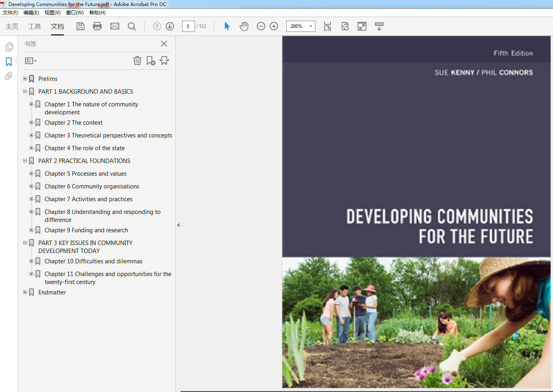The height and width of the screenshot is (392, 553).
Task: Expand Chapter 2 The context node
Action: point(31,123)
